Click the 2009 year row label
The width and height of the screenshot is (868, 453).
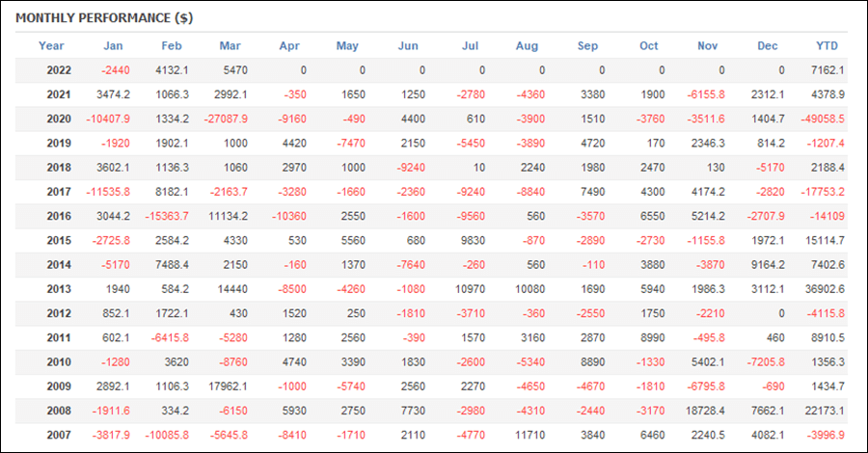point(59,386)
